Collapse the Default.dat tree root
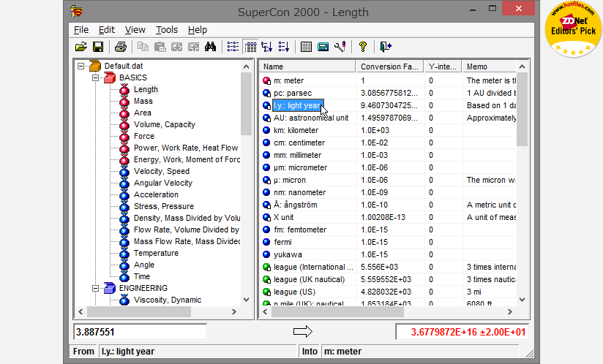Screen dimensions: 603x364 (80, 66)
